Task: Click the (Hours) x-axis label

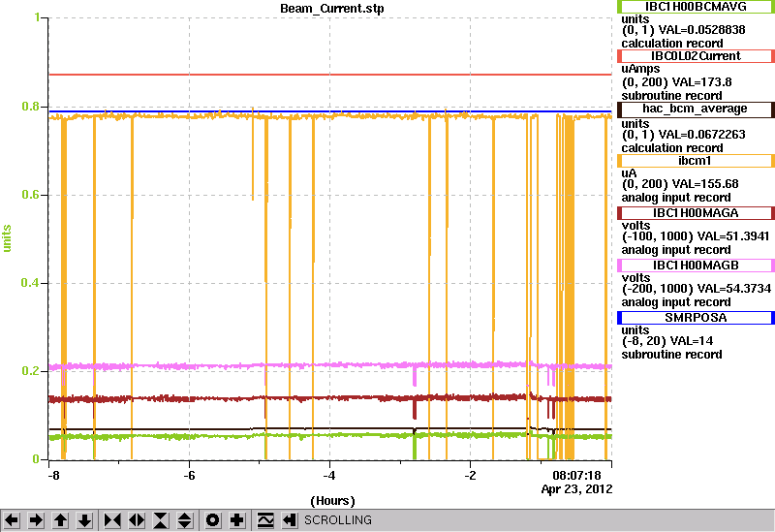Action: point(332,501)
